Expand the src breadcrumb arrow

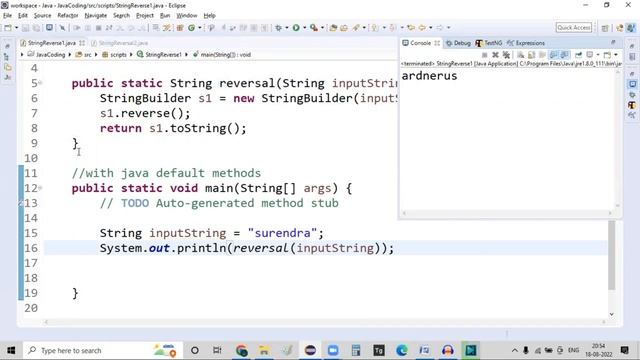(96, 54)
